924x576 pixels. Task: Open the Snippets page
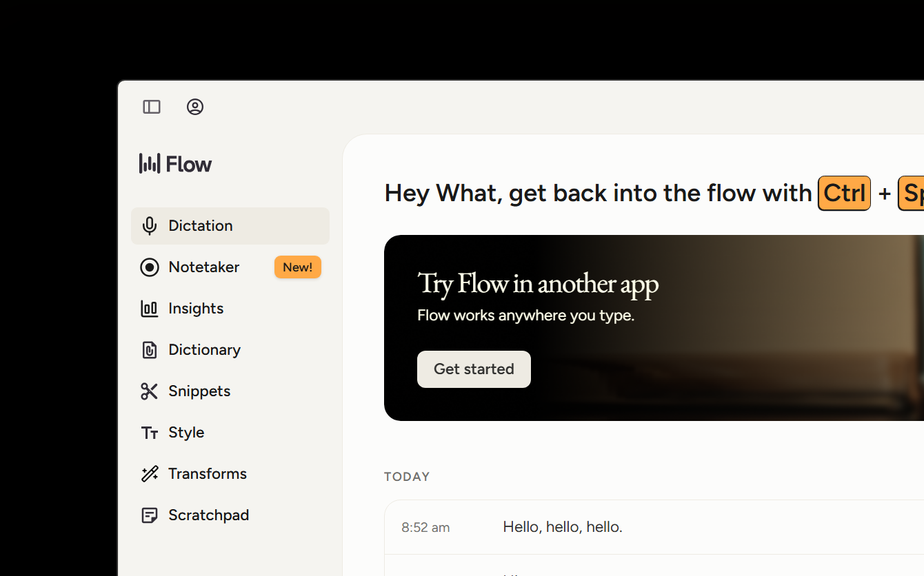[x=230, y=391]
